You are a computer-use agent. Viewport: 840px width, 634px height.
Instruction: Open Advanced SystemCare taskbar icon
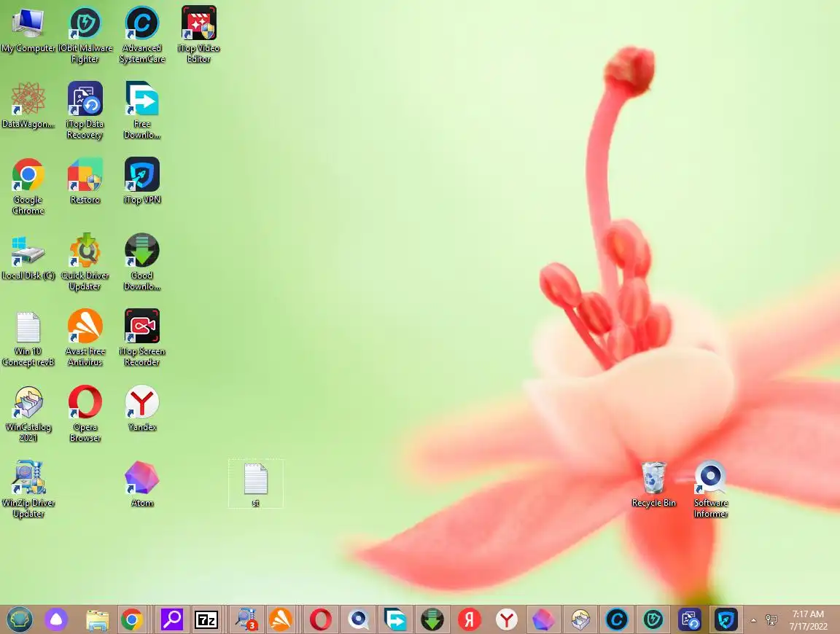[617, 620]
